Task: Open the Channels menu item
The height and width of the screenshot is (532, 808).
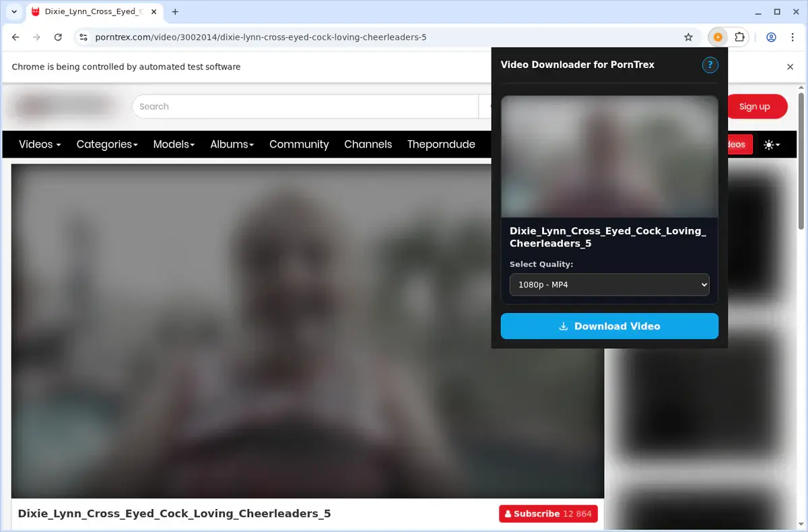Action: (x=368, y=144)
